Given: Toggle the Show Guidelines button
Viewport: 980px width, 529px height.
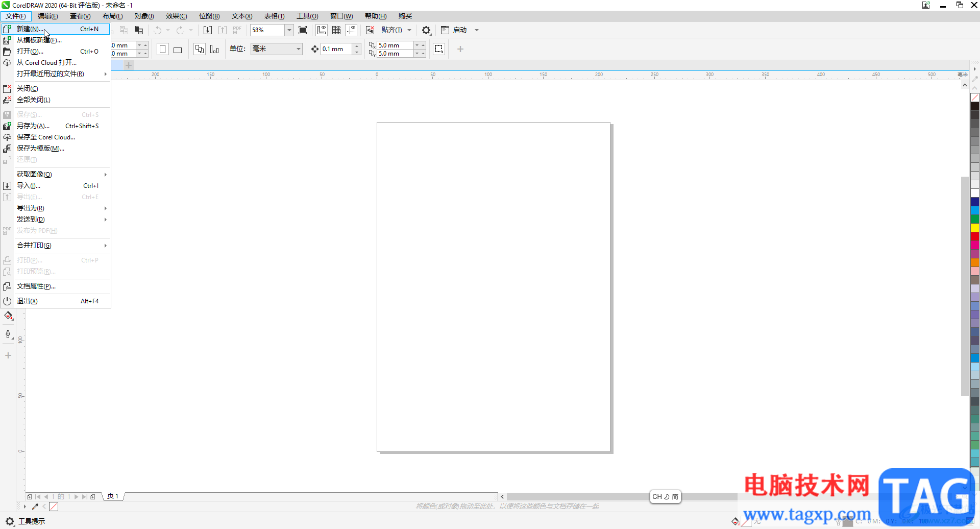Looking at the screenshot, I should point(351,30).
